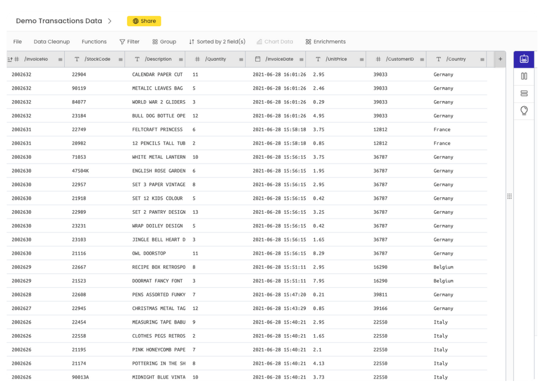Open the InvoiceNo column options menu
This screenshot has width=544, height=392.
pos(60,59)
